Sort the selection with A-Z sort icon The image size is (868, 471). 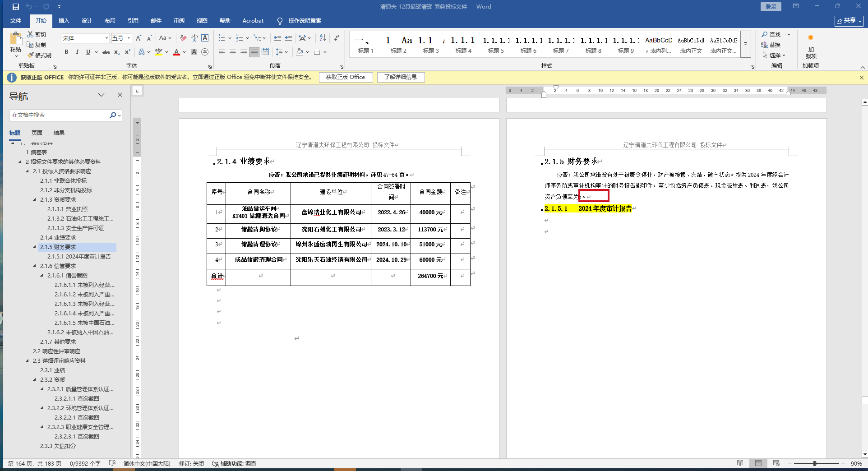pyautogui.click(x=323, y=38)
